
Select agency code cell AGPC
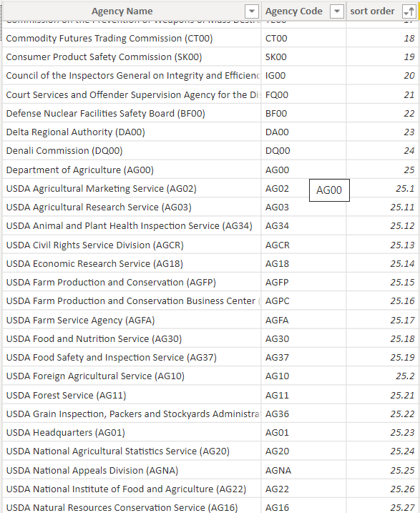click(303, 301)
